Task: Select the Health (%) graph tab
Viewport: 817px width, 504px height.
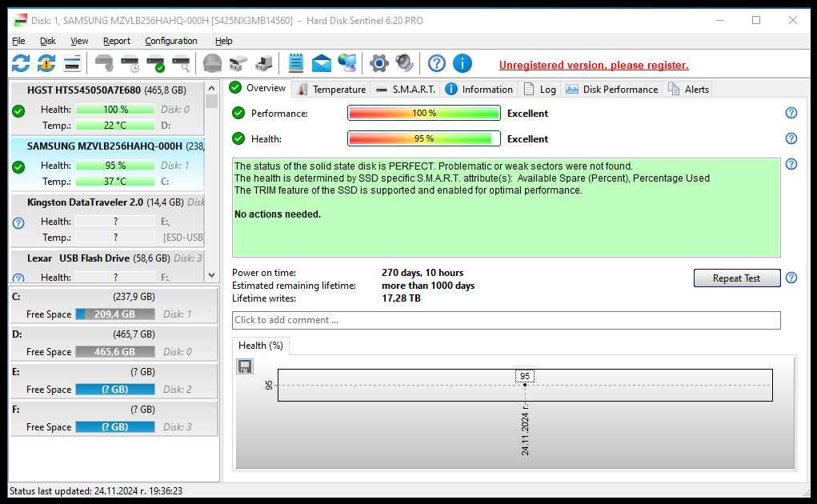Action: pos(261,345)
